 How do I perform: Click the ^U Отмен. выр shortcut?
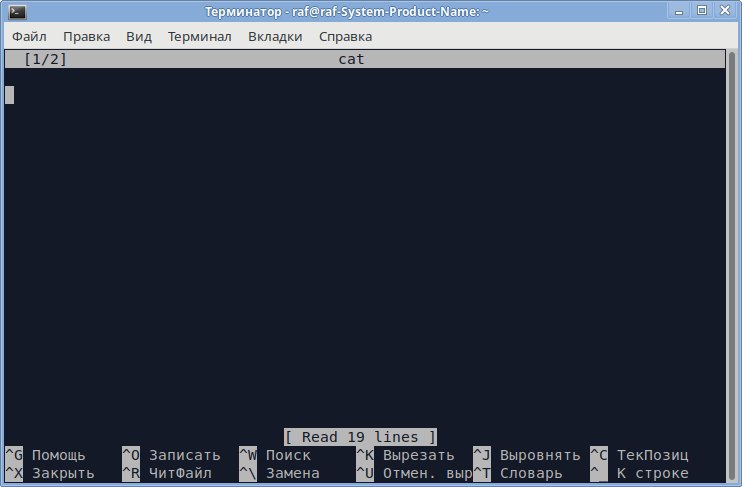point(414,473)
